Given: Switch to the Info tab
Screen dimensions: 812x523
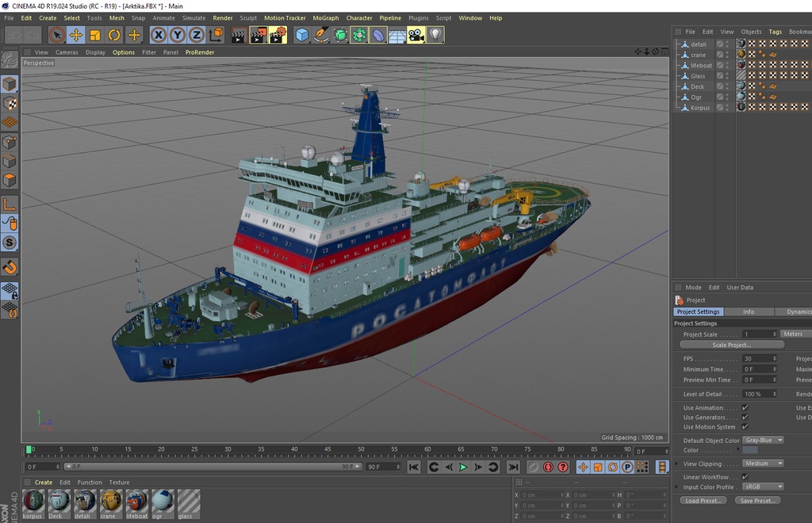Looking at the screenshot, I should tap(749, 312).
